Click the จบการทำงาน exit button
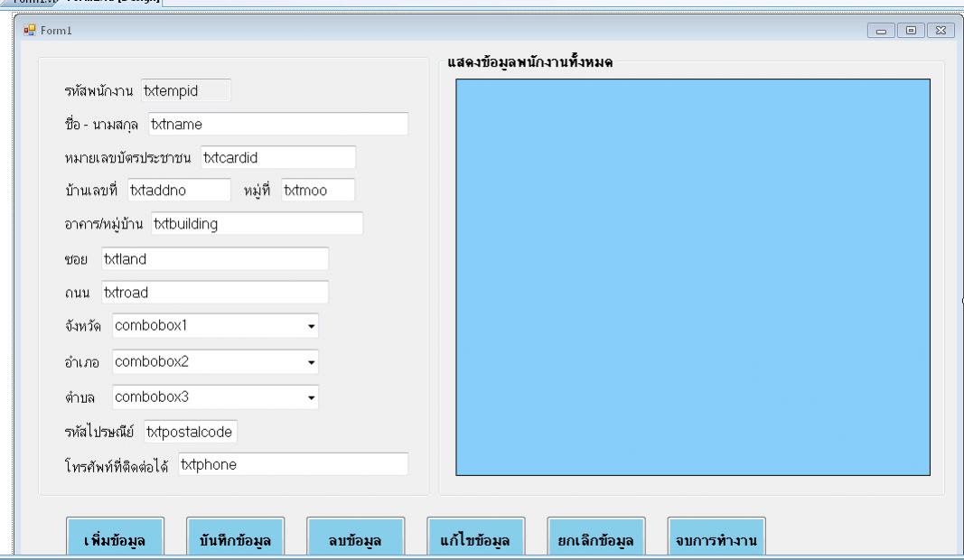 [x=716, y=538]
